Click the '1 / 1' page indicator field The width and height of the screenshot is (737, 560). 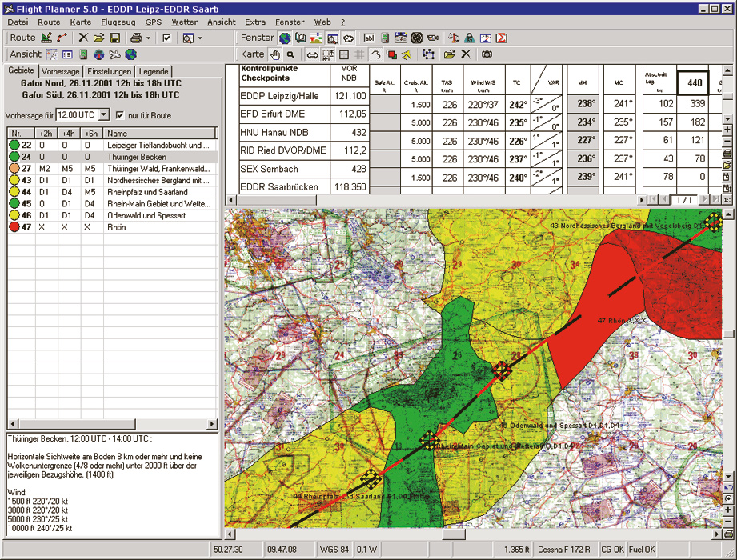tap(684, 200)
